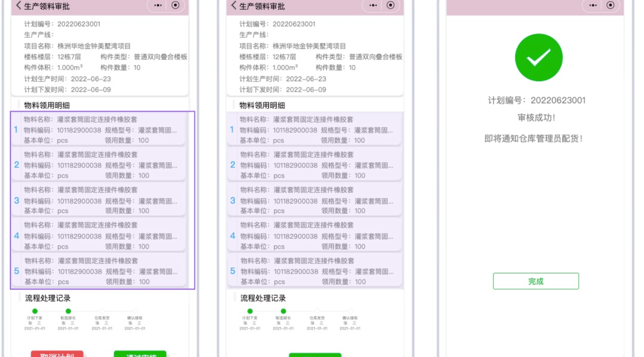Click 项目名称 株洲华地金钟美墅湾项目 on the left screen
This screenshot has height=357, width=644.
coord(77,46)
